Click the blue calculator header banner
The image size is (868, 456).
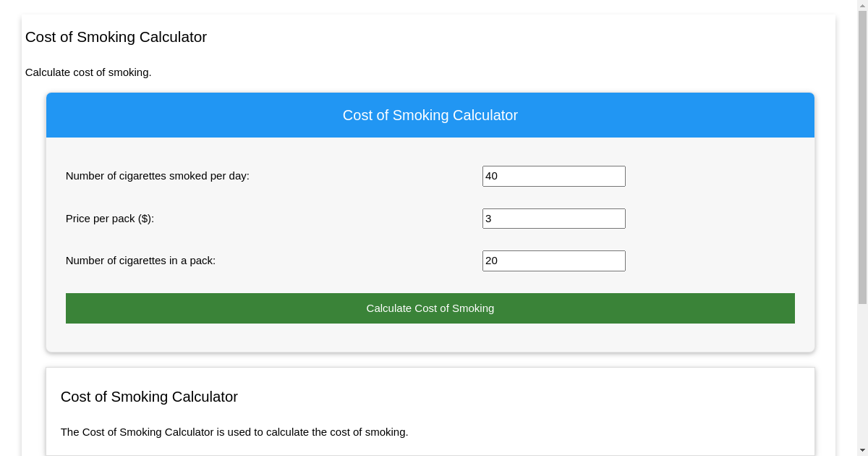(x=430, y=115)
